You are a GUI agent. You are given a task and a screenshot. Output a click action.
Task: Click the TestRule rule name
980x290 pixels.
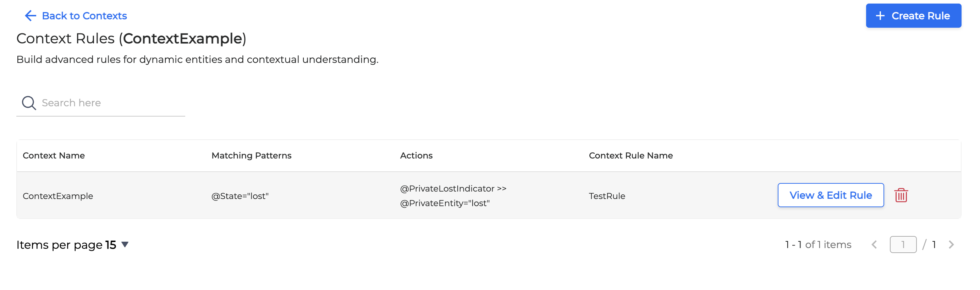(x=607, y=196)
